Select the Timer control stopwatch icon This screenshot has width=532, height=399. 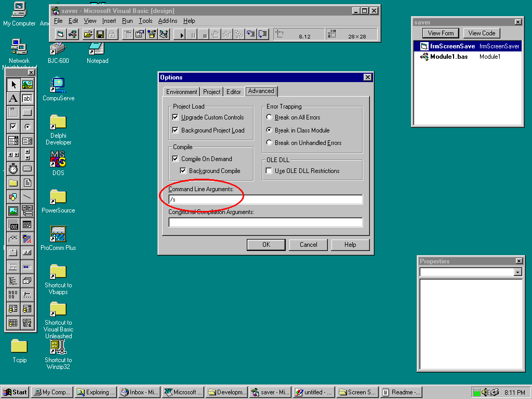[14, 168]
